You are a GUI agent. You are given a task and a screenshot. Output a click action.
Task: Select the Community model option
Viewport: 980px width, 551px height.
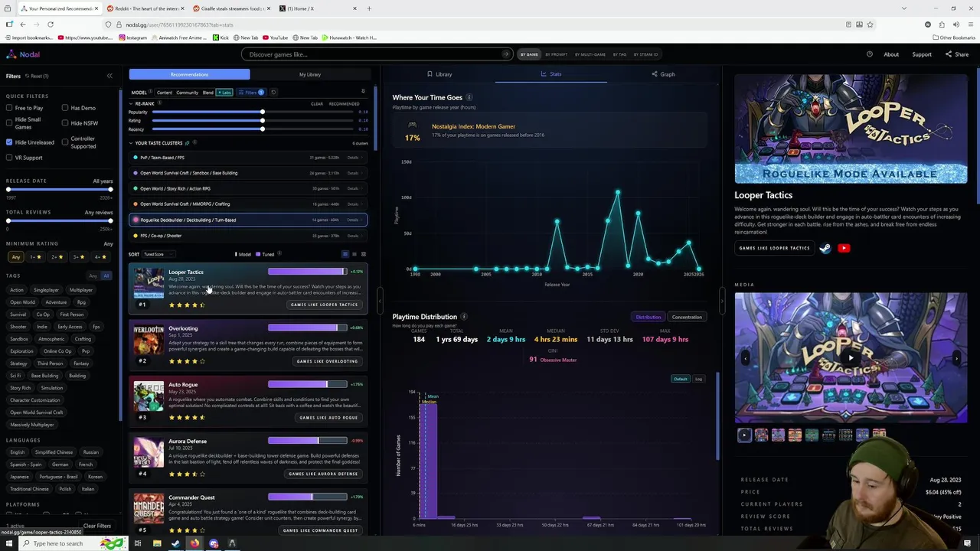187,93
